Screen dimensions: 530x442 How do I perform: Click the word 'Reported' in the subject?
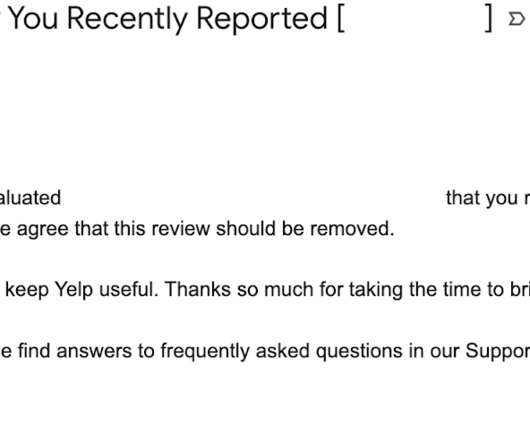click(x=262, y=19)
